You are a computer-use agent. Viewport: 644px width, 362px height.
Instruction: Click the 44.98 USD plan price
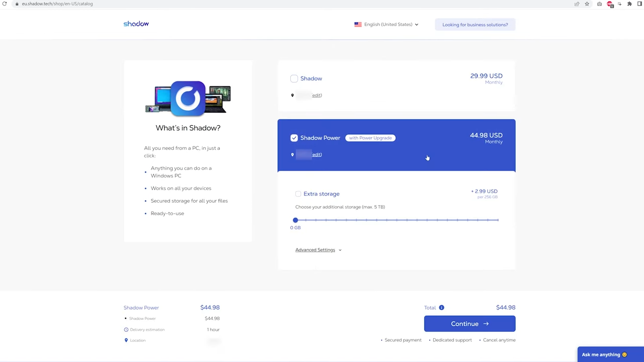click(x=486, y=135)
